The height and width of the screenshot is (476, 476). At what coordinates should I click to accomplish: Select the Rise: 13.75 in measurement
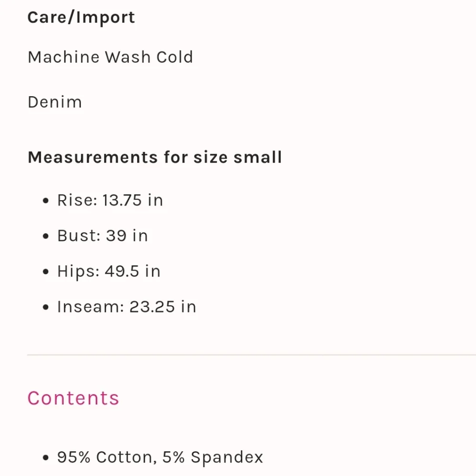point(110,200)
